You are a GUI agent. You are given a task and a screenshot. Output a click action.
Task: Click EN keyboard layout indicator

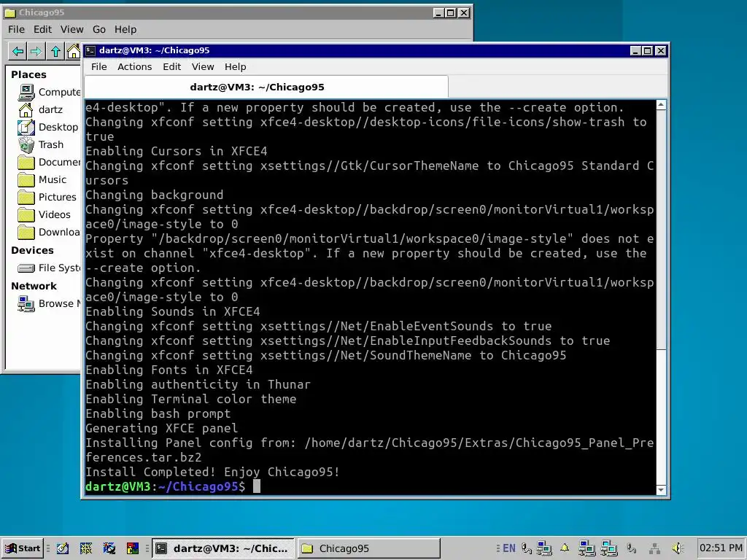pyautogui.click(x=508, y=548)
